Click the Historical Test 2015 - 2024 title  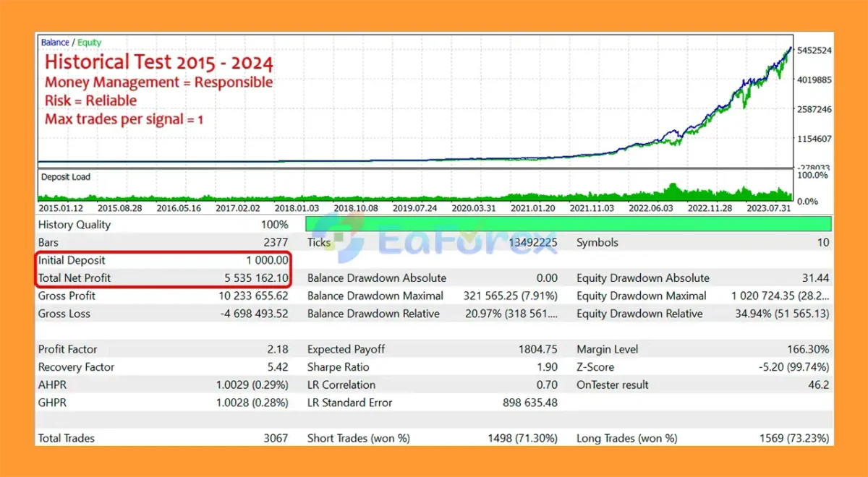159,62
